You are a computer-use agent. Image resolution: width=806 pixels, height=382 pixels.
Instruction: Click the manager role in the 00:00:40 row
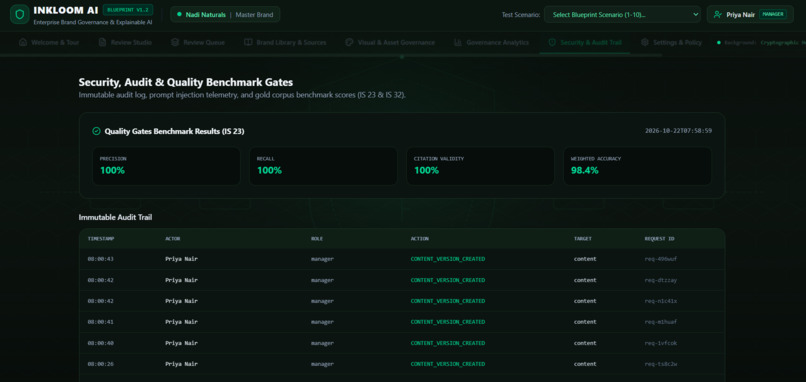pos(322,343)
